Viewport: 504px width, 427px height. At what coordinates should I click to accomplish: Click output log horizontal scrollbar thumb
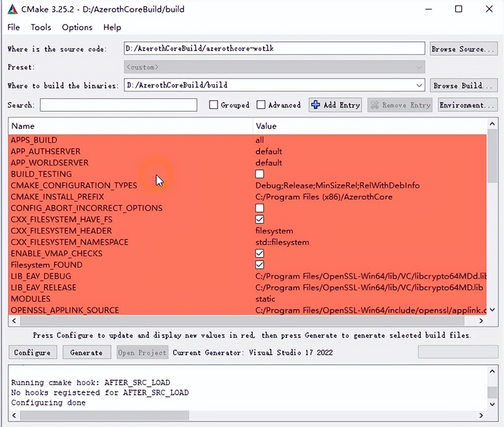click(104, 415)
